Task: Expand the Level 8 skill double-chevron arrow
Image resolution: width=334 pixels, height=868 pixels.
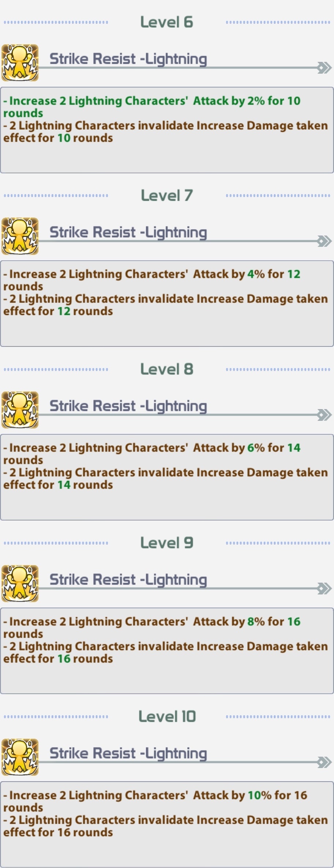Action: (x=324, y=415)
